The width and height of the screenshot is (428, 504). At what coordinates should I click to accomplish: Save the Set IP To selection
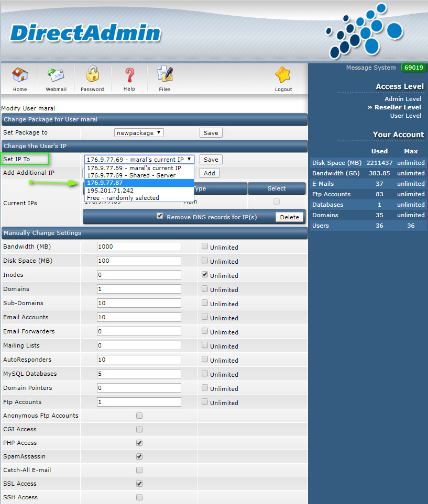click(x=211, y=160)
